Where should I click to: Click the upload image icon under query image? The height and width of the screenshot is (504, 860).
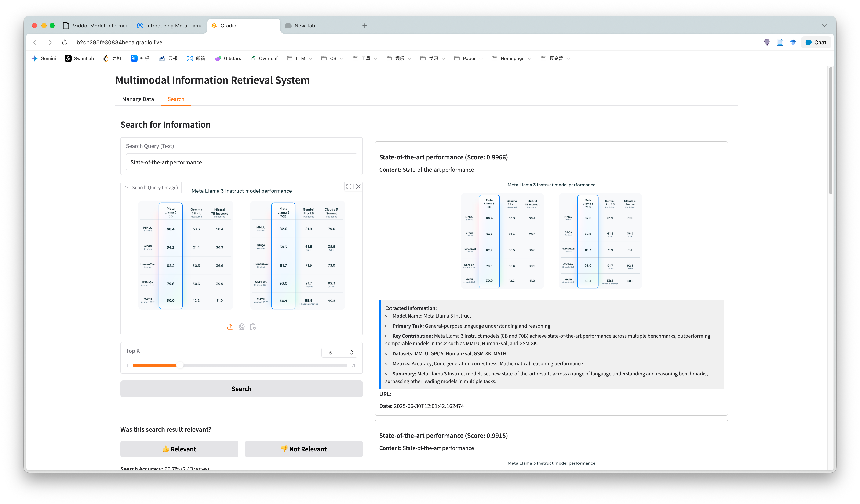[x=230, y=327]
